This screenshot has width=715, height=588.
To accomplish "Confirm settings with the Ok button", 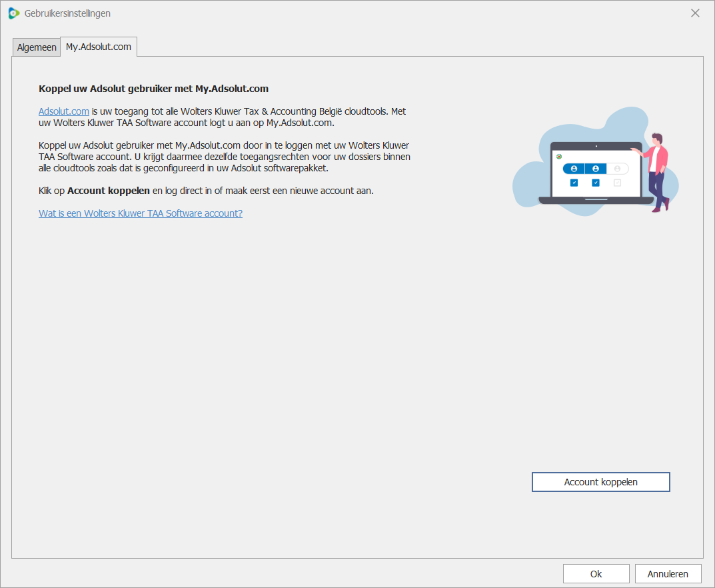I will pos(596,574).
